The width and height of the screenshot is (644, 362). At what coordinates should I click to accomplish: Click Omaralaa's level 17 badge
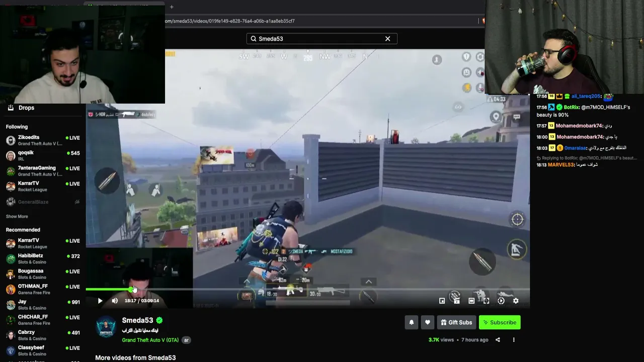tap(551, 148)
